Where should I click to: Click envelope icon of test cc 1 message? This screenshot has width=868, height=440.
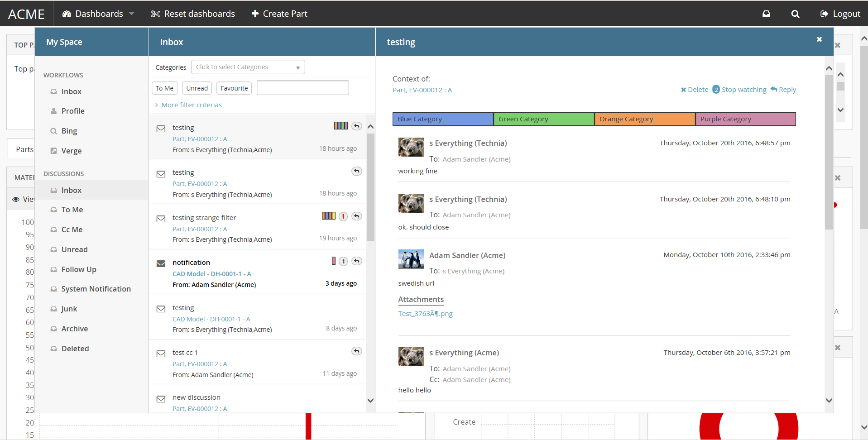(x=161, y=354)
